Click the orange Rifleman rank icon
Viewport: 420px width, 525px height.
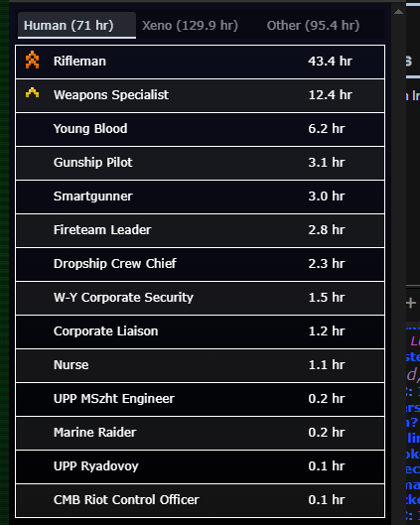pyautogui.click(x=32, y=60)
